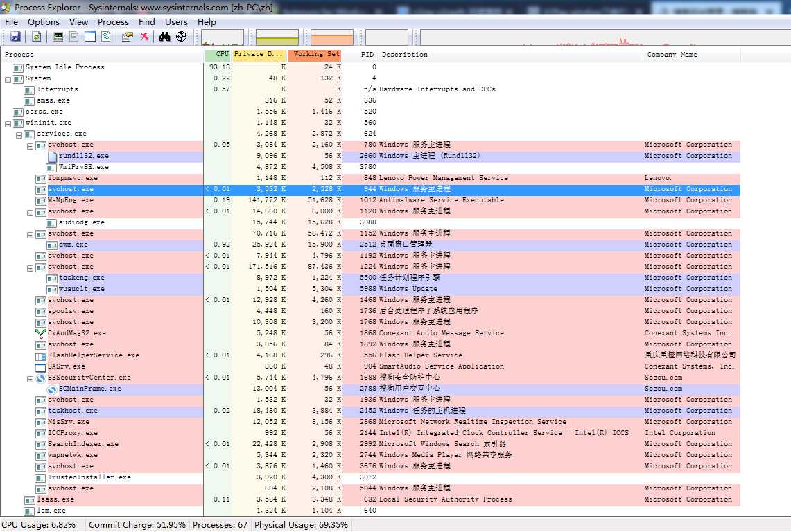791x532 pixels.
Task: Collapse svchost.exe PID 1120 node
Action: pyautogui.click(x=30, y=213)
